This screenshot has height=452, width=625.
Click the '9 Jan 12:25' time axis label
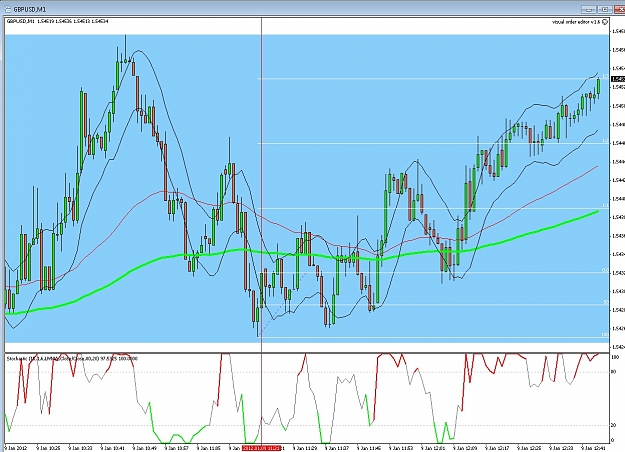[x=529, y=448]
